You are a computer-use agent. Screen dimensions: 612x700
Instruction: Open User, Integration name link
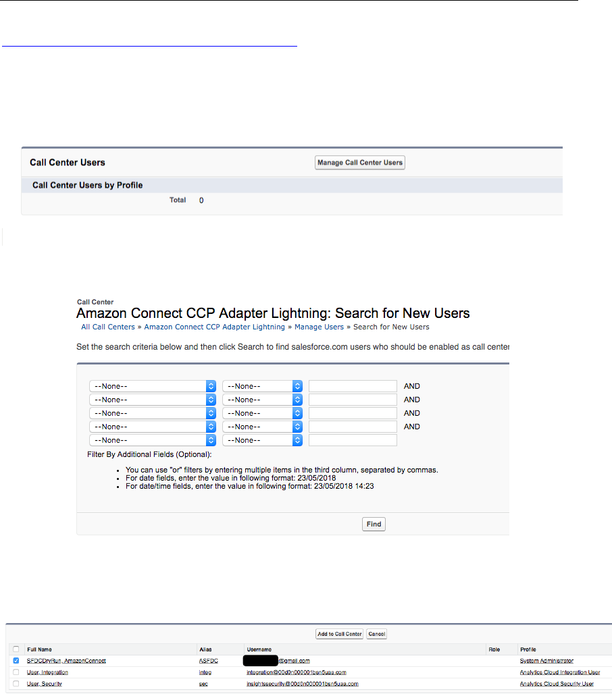pyautogui.click(x=47, y=672)
